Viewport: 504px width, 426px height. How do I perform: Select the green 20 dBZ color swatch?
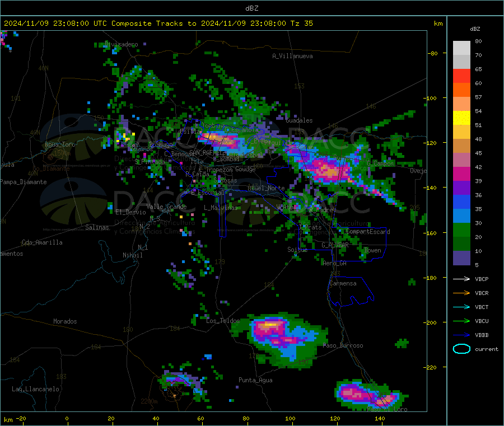pos(461,230)
